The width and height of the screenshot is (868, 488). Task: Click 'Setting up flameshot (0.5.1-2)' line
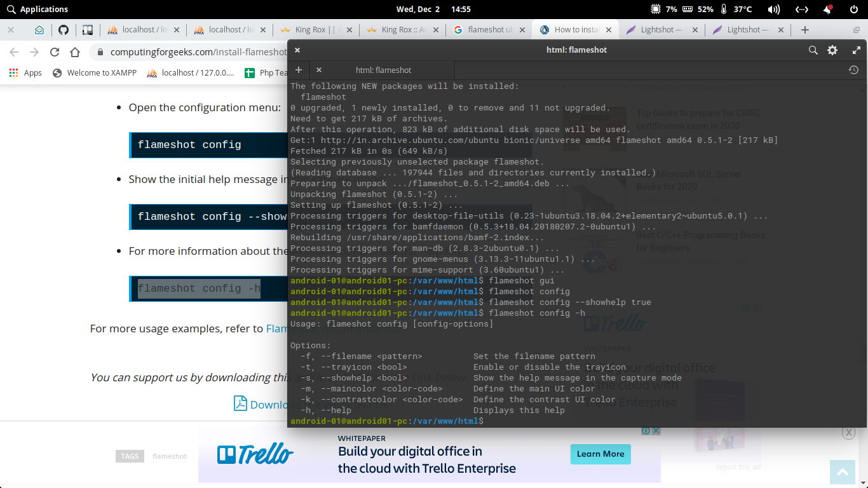377,205
